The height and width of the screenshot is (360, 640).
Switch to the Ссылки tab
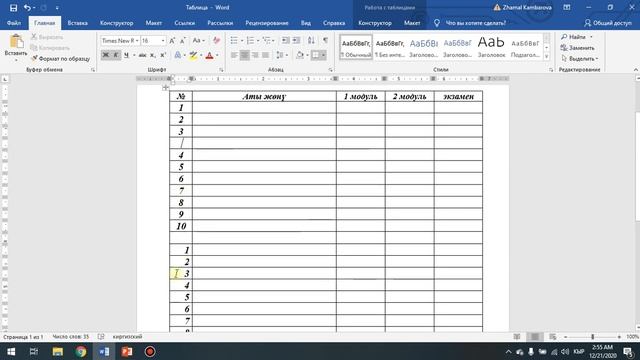coord(184,23)
